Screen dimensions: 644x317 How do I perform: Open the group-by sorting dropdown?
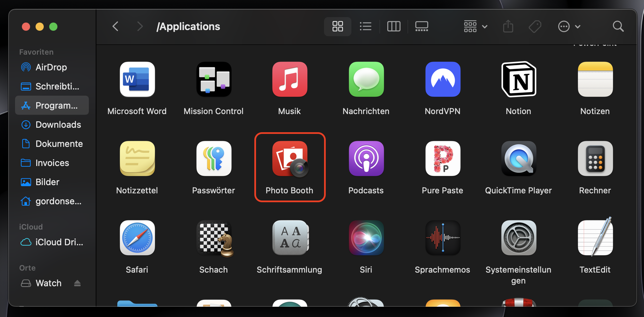[475, 26]
